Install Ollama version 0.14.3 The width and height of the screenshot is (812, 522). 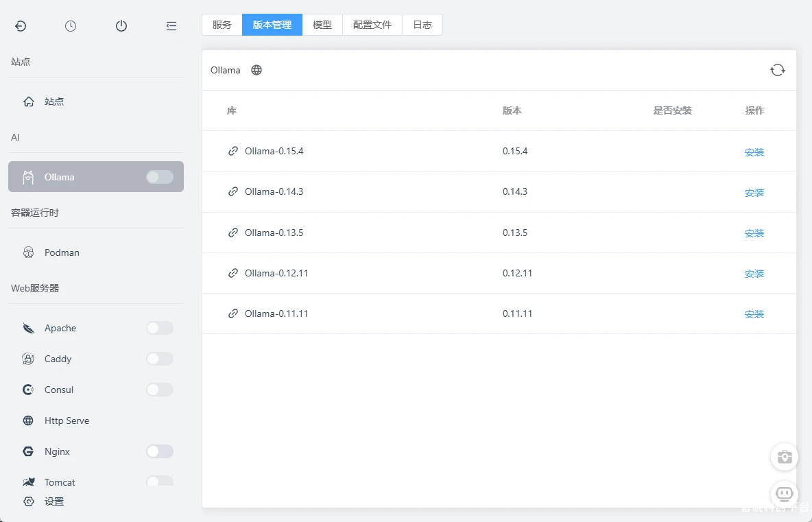tap(754, 193)
